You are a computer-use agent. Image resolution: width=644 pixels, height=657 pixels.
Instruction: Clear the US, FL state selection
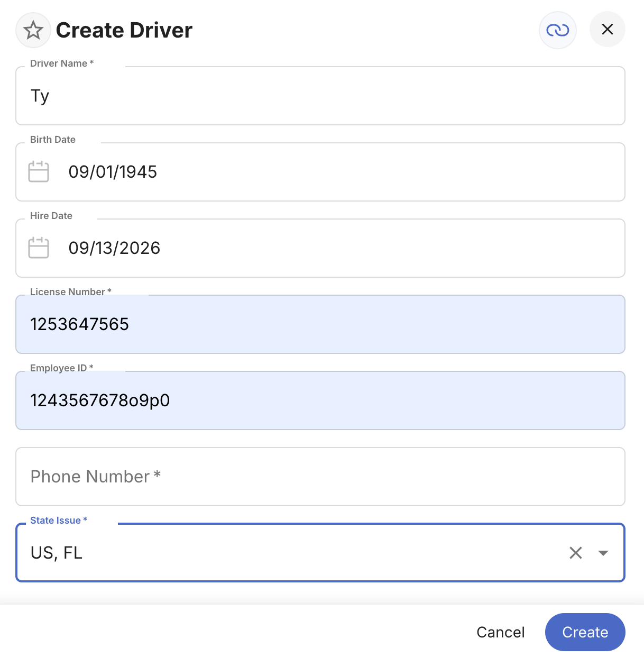576,553
